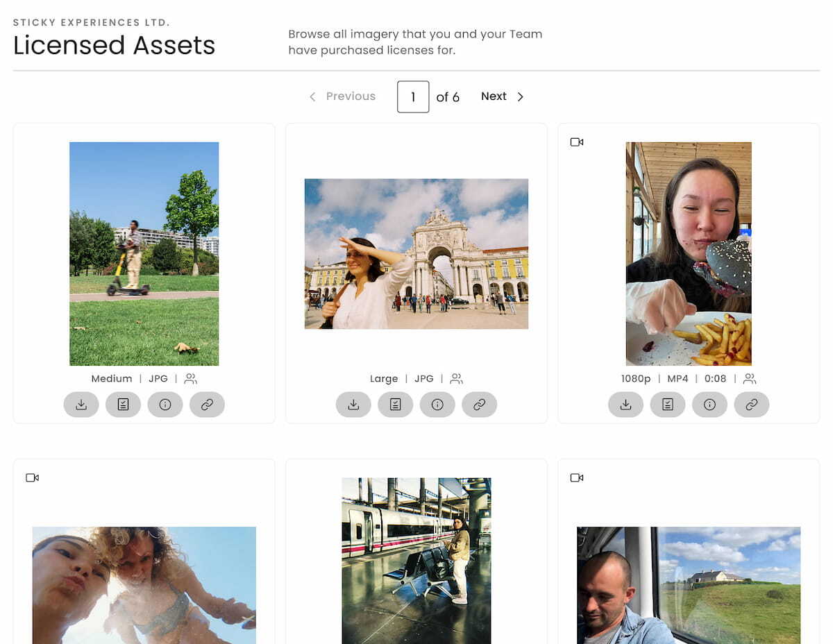The height and width of the screenshot is (644, 833).
Task: Show info for the burger video
Action: click(x=709, y=405)
